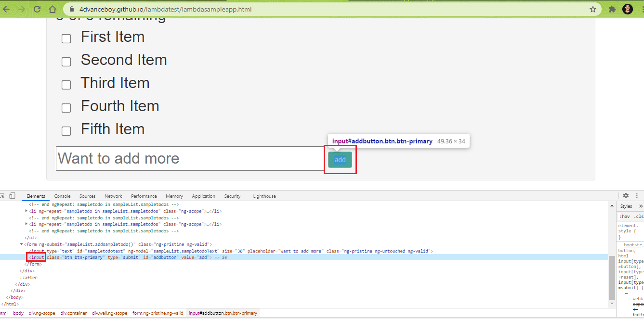Open DevTools settings gear

point(626,196)
